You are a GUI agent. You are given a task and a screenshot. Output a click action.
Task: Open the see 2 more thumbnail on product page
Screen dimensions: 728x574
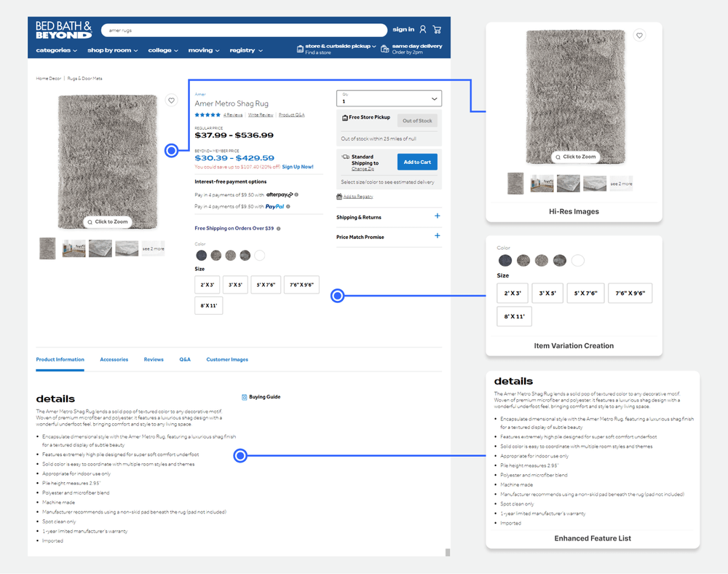153,248
